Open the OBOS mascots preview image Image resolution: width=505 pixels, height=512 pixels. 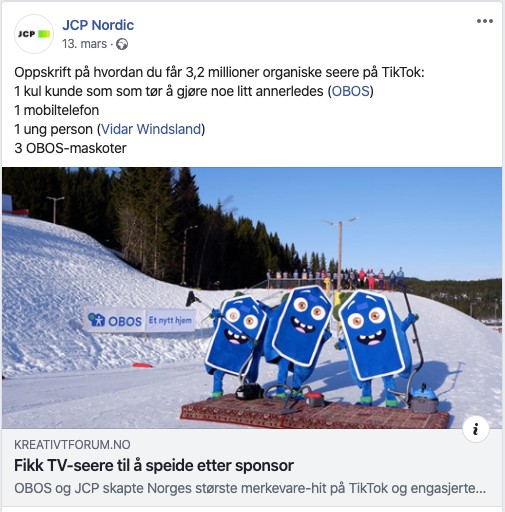252,298
